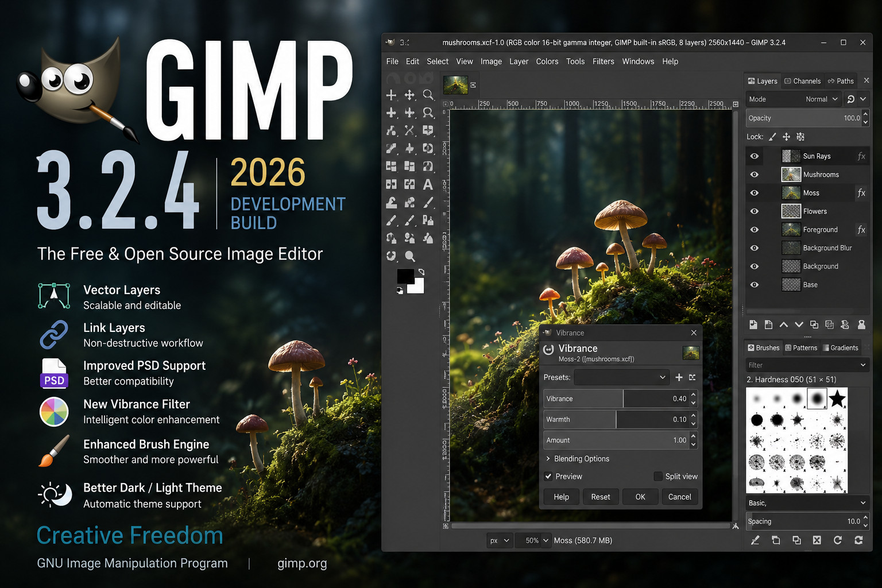Image resolution: width=882 pixels, height=588 pixels.
Task: Open fx effects for Foreground layer
Action: (861, 230)
